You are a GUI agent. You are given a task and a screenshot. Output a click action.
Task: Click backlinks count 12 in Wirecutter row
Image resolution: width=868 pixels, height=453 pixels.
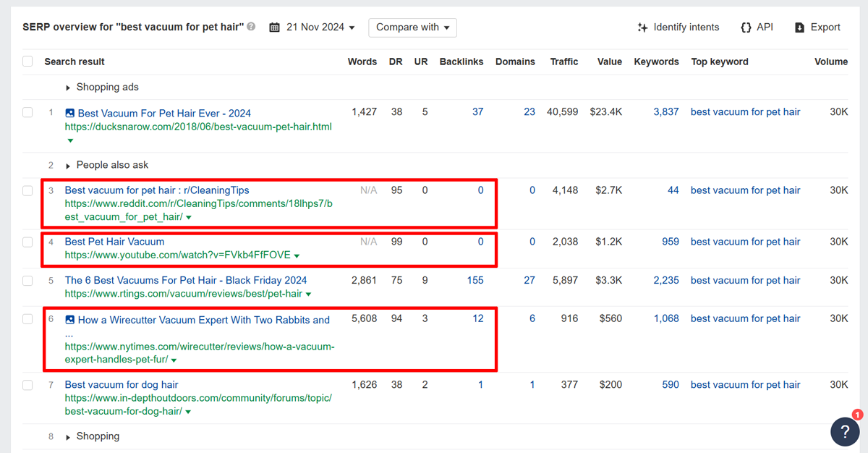coord(478,318)
